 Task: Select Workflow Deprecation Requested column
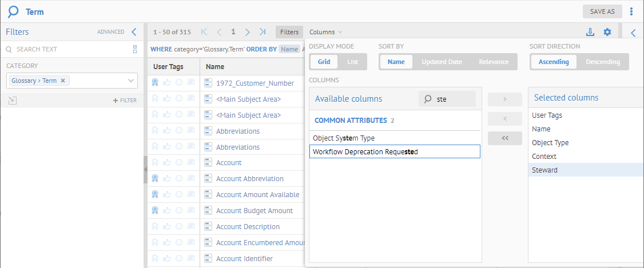point(394,151)
